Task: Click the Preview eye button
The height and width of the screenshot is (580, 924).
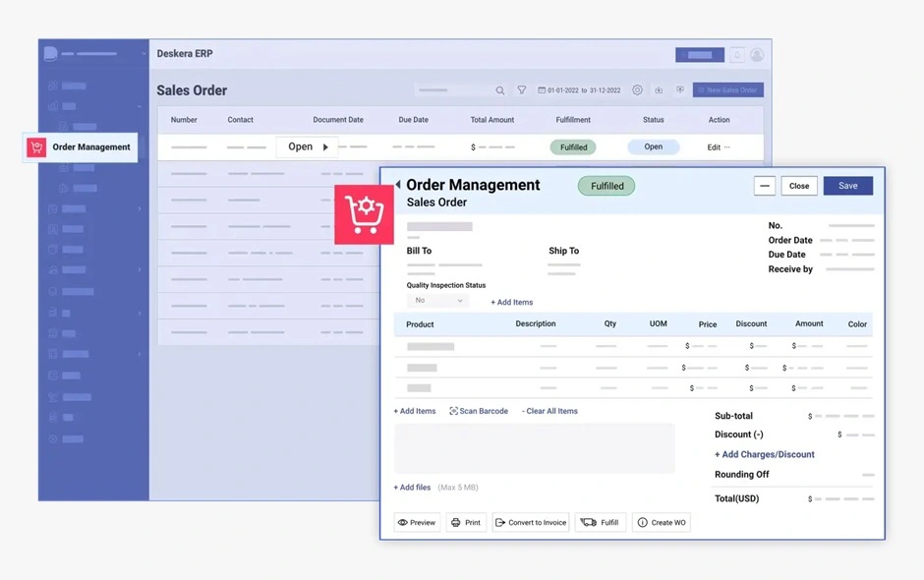Action: [417, 522]
